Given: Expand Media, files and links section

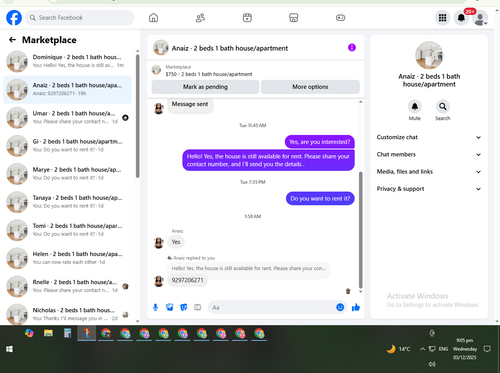Looking at the screenshot, I should point(429,172).
